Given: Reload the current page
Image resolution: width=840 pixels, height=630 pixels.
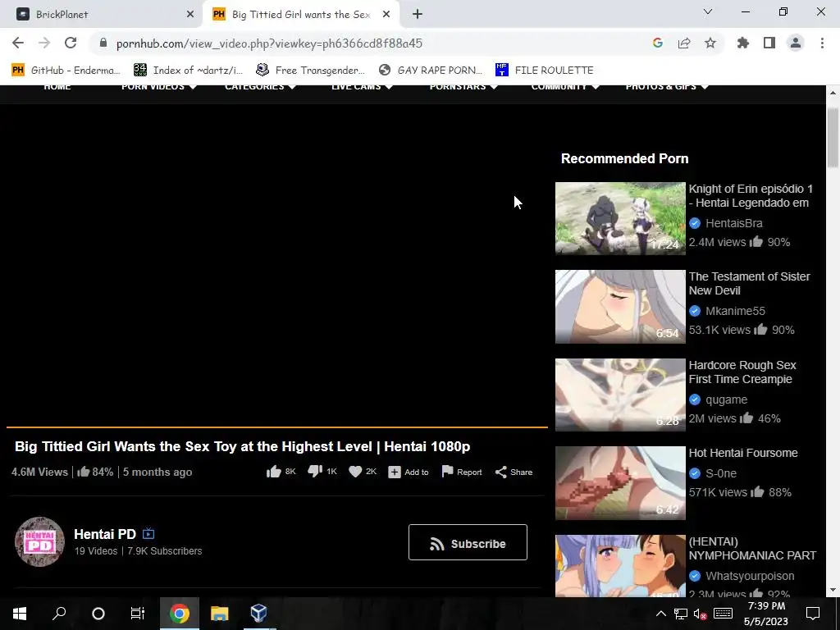Looking at the screenshot, I should 71,43.
